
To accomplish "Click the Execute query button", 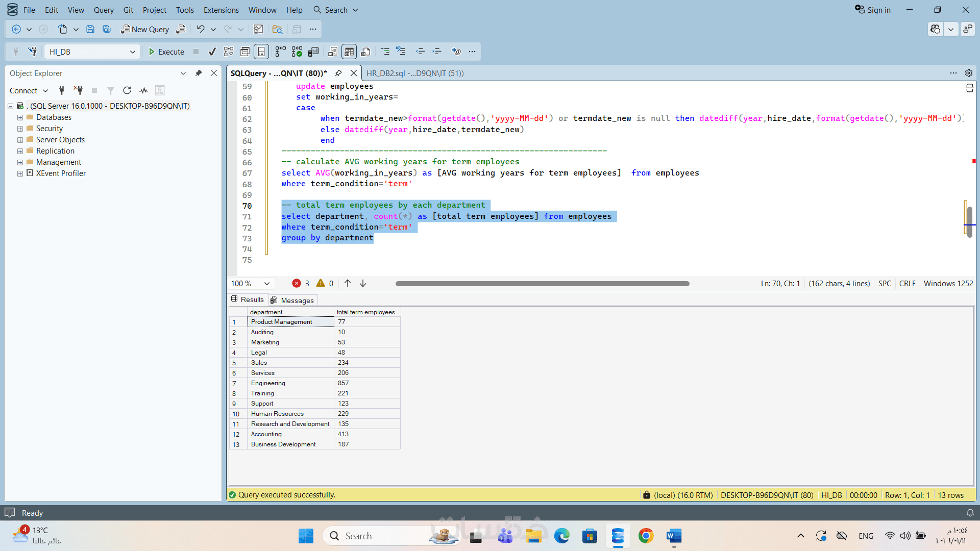I will [166, 52].
